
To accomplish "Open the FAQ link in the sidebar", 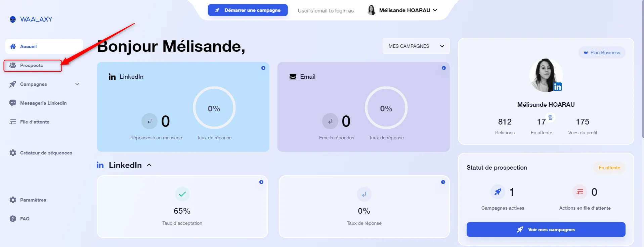I will pos(25,219).
